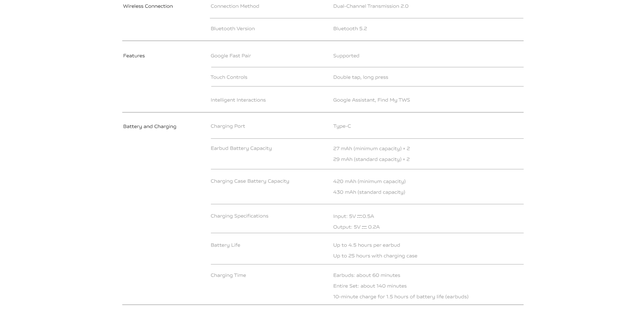Image resolution: width=644 pixels, height=310 pixels.
Task: Select the Type-C value text
Action: [x=342, y=126]
